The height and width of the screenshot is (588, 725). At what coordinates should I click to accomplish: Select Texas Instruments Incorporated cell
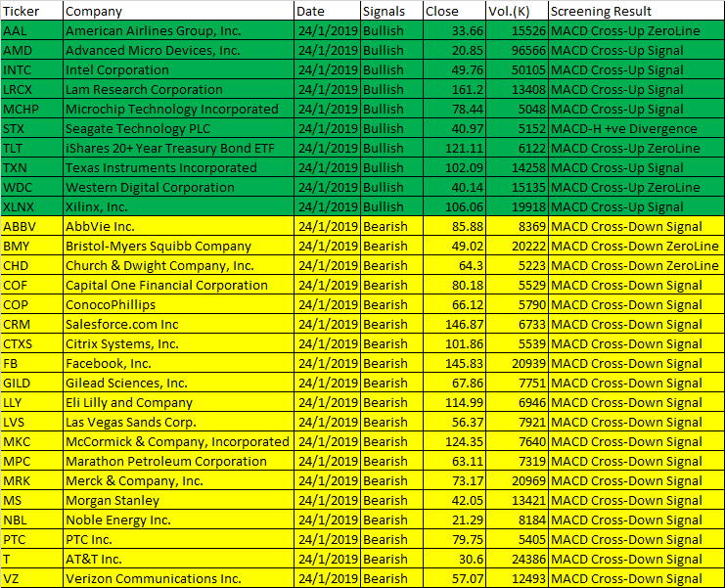point(178,168)
